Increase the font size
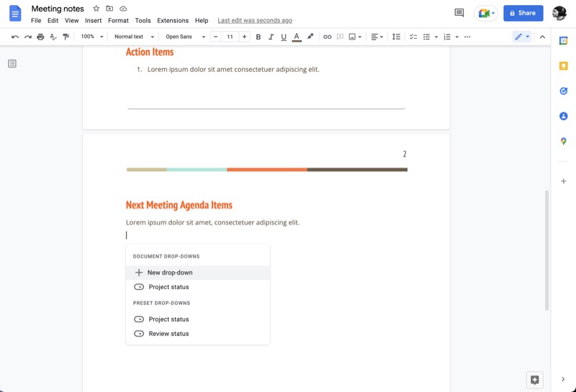This screenshot has width=576, height=392. [244, 37]
